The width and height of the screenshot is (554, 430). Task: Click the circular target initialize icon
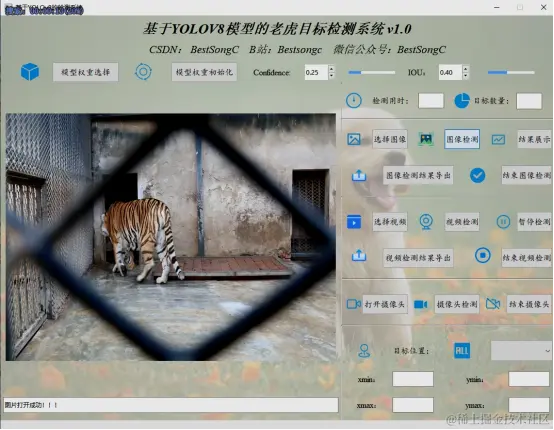tap(143, 72)
